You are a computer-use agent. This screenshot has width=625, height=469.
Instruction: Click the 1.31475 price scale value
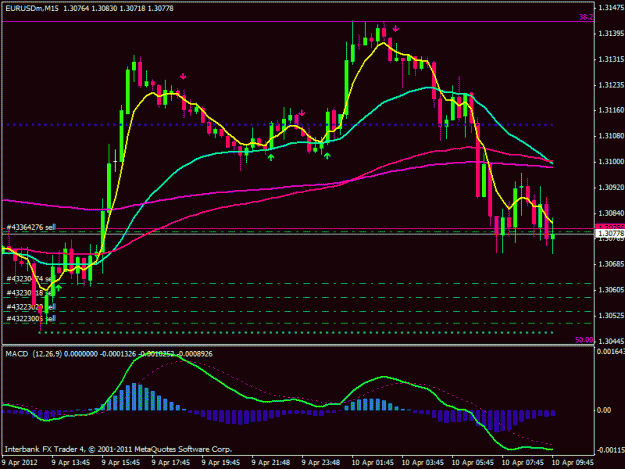click(x=611, y=8)
